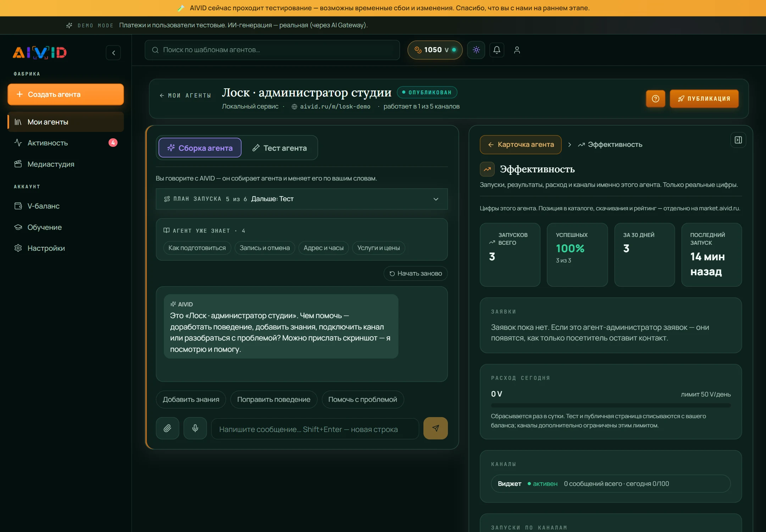The height and width of the screenshot is (532, 766).
Task: Click the активен status indicator
Action: click(x=543, y=484)
